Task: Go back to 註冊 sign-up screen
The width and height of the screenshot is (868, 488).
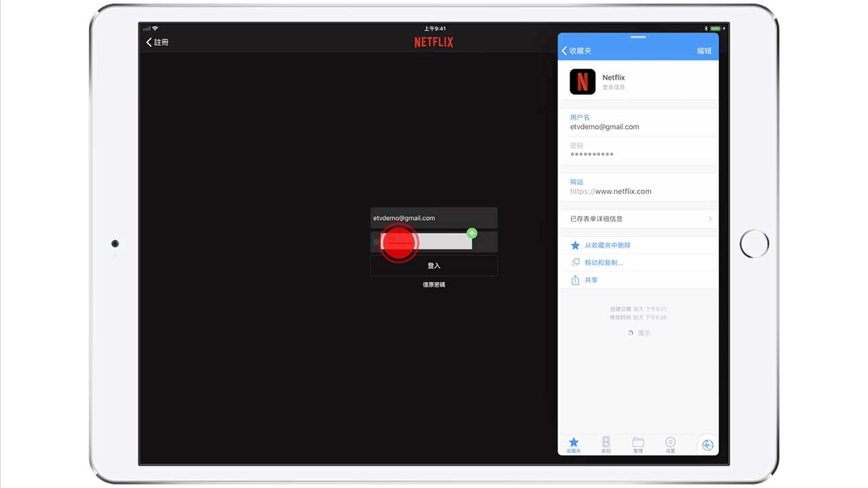Action: coord(157,42)
